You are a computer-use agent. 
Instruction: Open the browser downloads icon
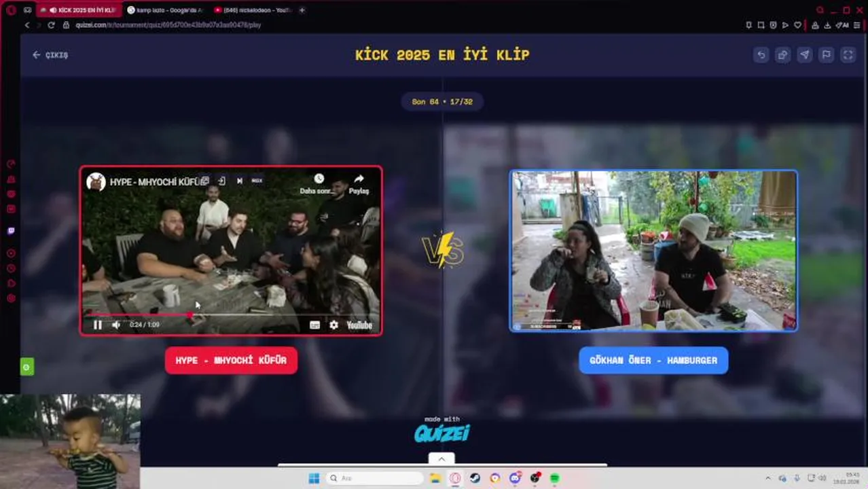[828, 25]
